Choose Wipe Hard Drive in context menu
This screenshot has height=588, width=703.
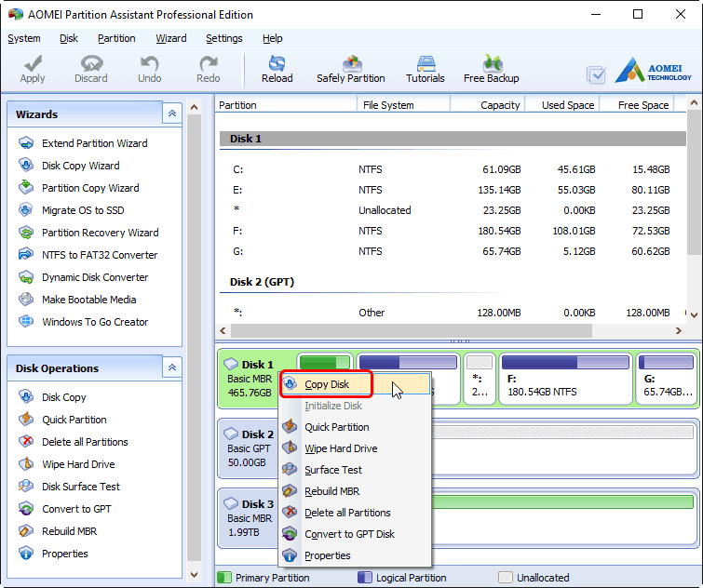[355, 448]
